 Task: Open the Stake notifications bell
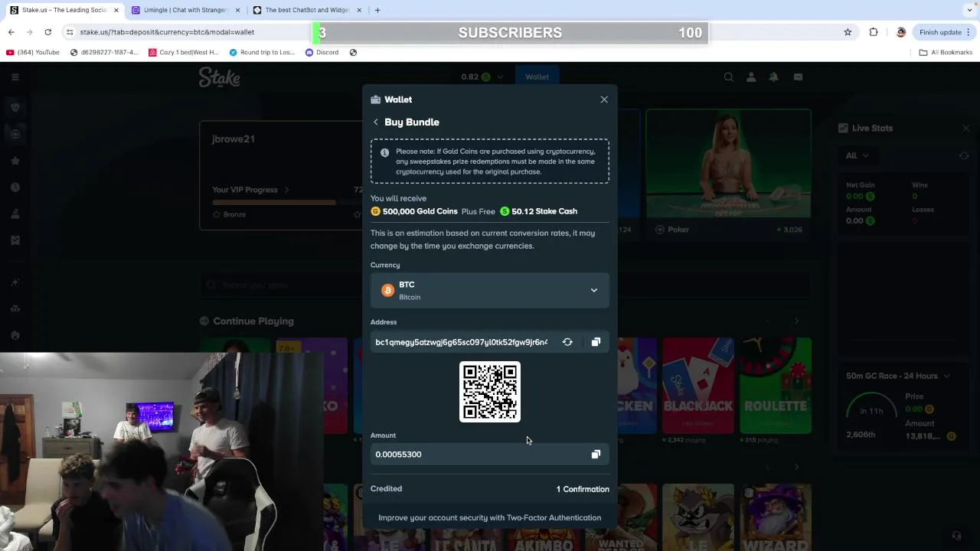773,77
